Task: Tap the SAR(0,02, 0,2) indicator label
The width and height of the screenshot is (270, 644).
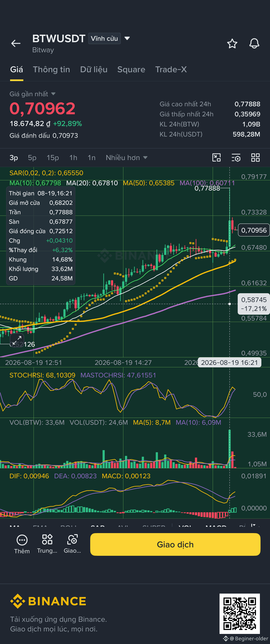Action: pos(46,173)
